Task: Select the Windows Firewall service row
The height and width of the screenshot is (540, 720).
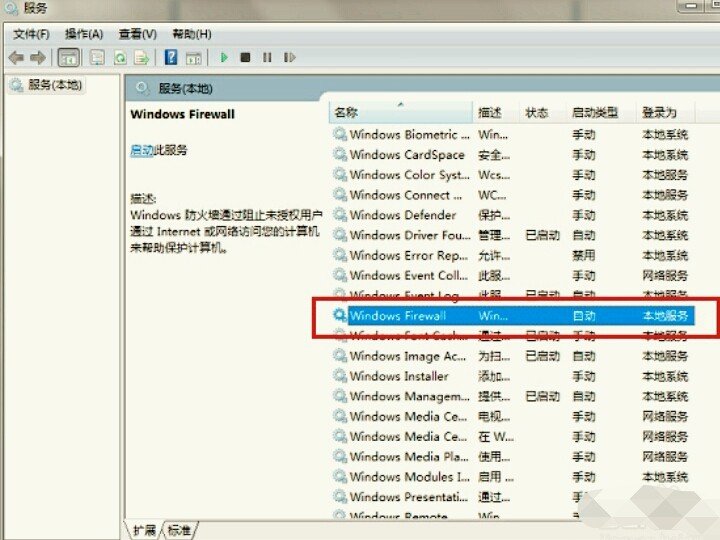Action: point(513,315)
